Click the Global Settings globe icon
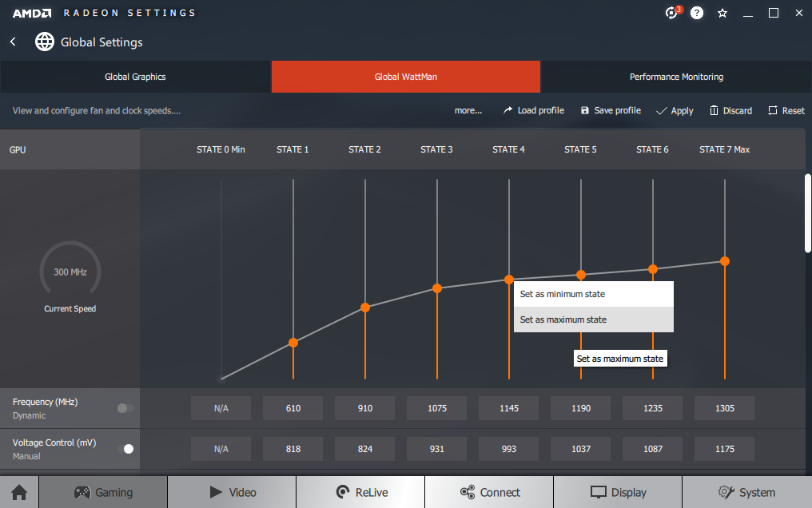This screenshot has width=812, height=508. coord(45,42)
